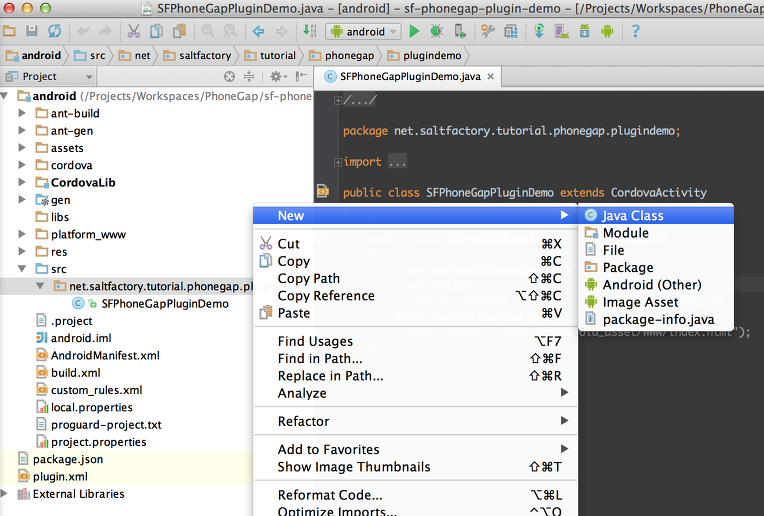Screen dimensions: 764x516
Task: Click the Make Project build icon
Action: (x=309, y=32)
